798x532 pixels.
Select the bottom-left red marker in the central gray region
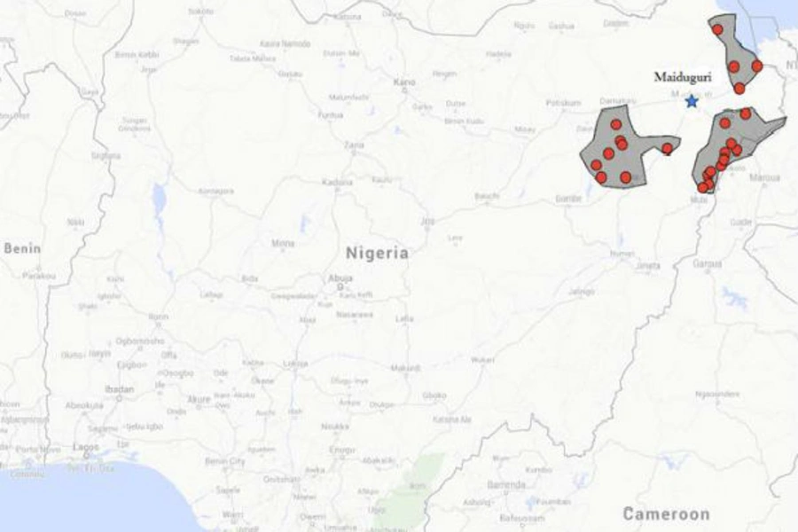click(x=601, y=177)
